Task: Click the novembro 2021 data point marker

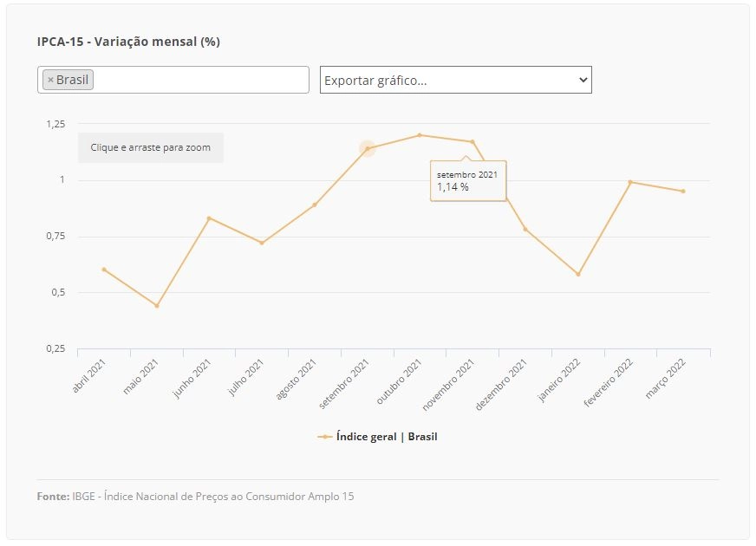Action: tap(472, 141)
